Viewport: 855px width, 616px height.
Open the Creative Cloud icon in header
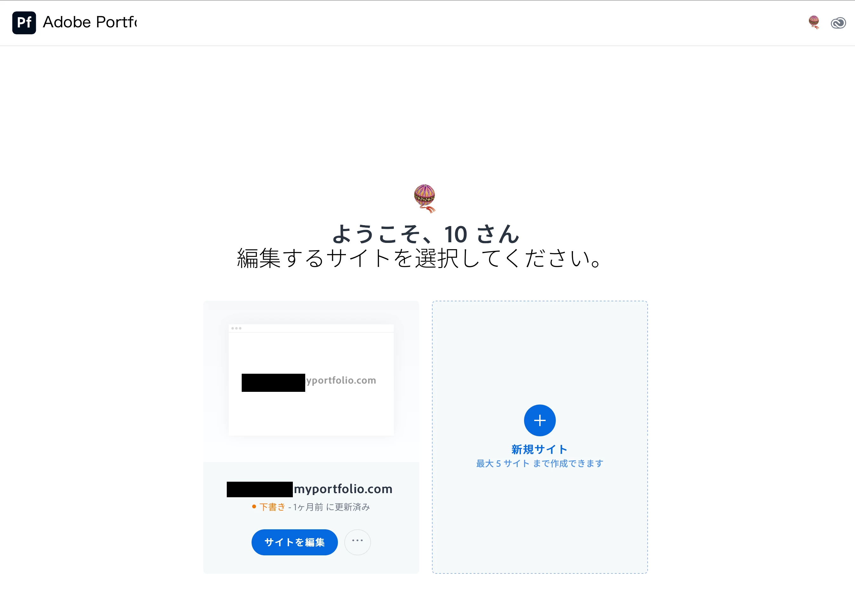click(x=838, y=23)
